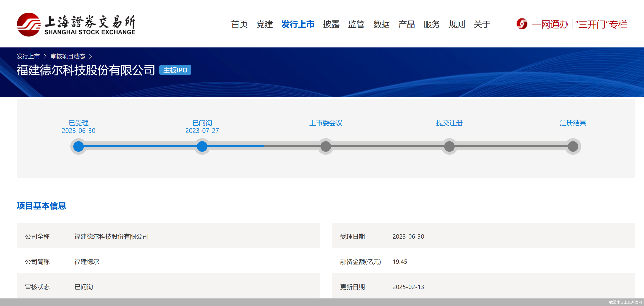Click the 一网通办 red swirl icon
Image resolution: width=644 pixels, height=306 pixels.
522,24
